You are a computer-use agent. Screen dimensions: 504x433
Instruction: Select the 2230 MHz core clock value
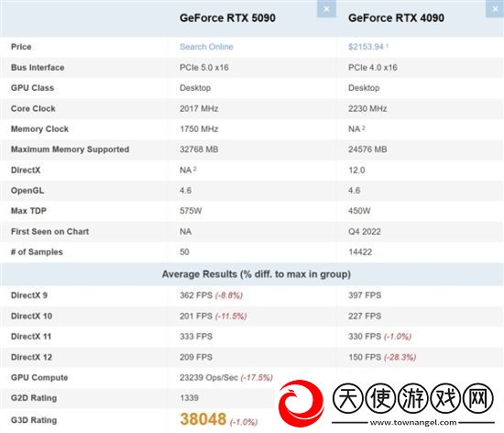pyautogui.click(x=367, y=108)
